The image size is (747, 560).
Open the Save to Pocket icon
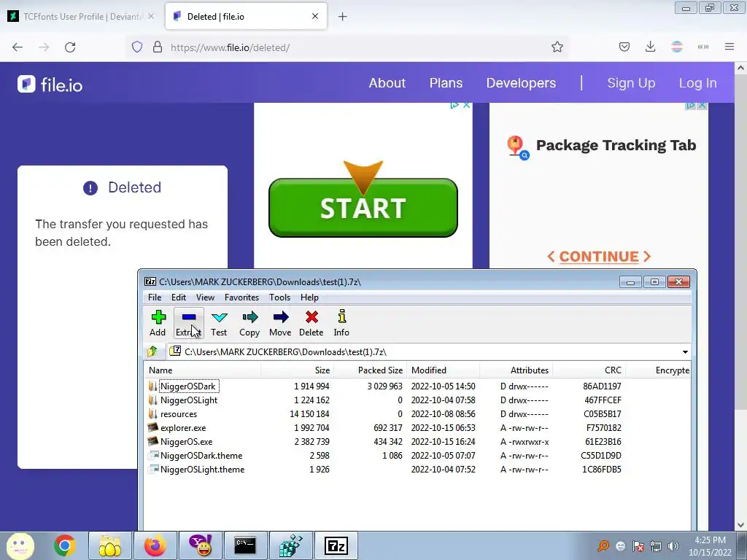(x=624, y=47)
